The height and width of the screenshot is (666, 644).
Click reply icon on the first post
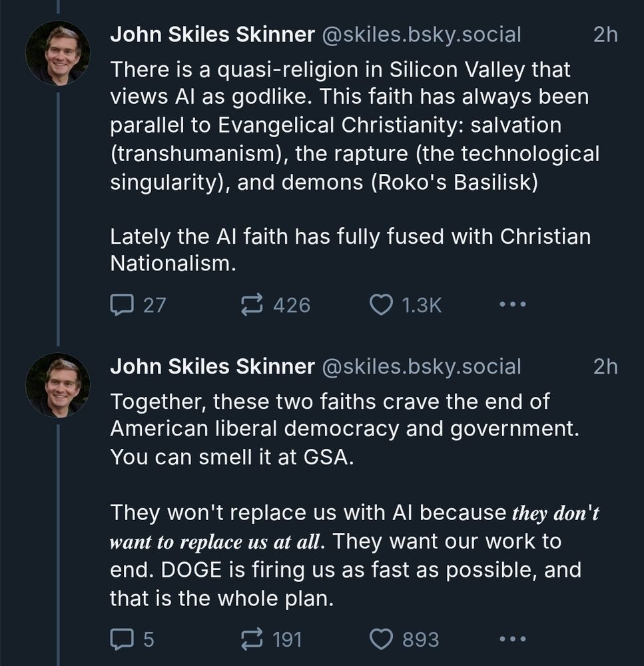click(x=121, y=305)
